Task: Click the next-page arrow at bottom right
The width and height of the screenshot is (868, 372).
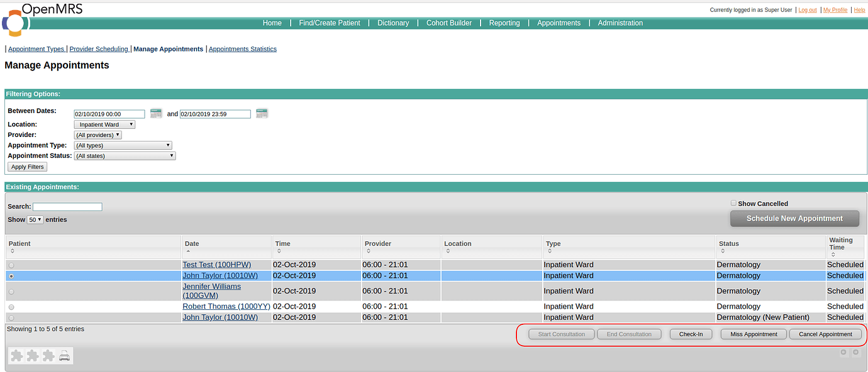Action: pyautogui.click(x=855, y=353)
